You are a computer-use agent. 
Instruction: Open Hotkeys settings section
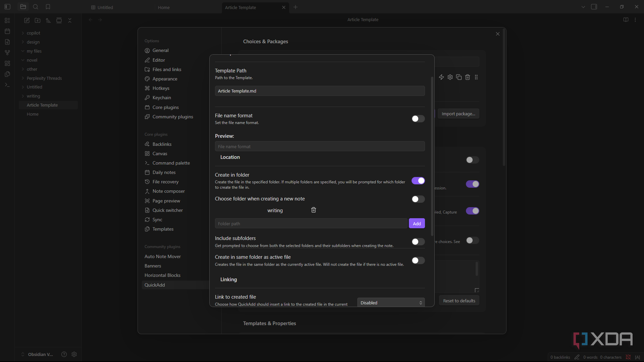161,88
